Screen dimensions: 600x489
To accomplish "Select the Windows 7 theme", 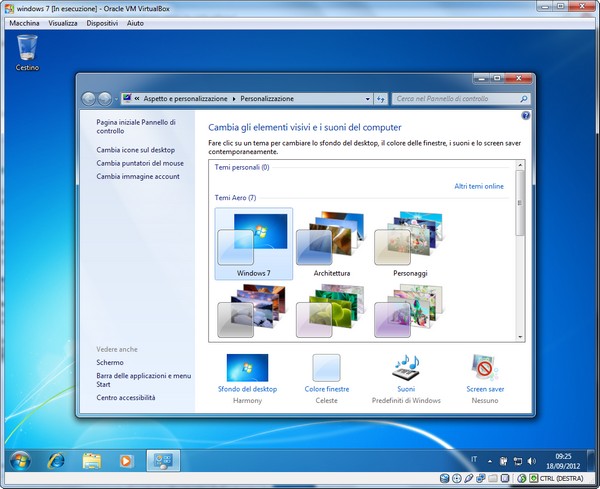I will pos(254,244).
